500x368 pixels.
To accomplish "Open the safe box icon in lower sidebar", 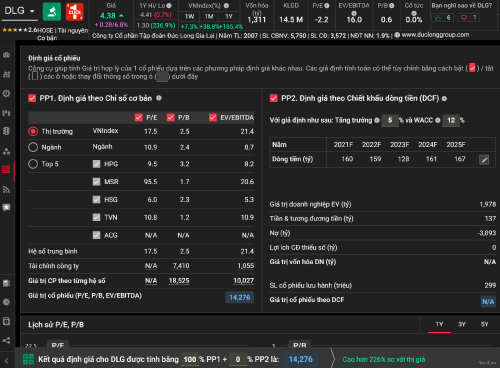I will coord(6,321).
